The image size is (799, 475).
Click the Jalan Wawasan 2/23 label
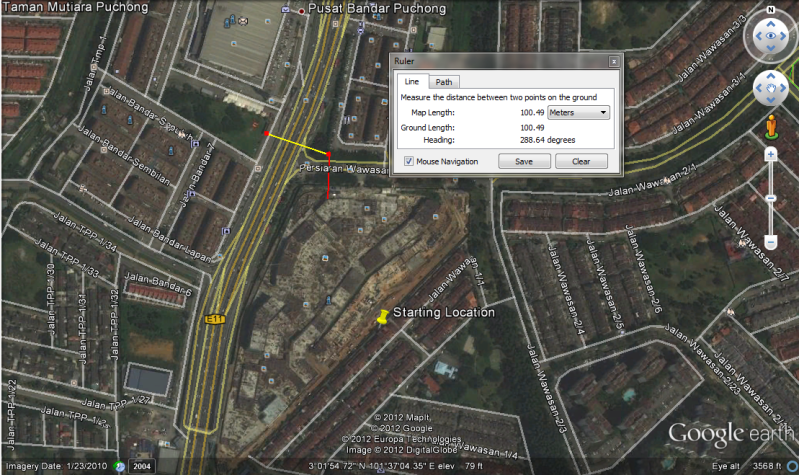[x=703, y=359]
